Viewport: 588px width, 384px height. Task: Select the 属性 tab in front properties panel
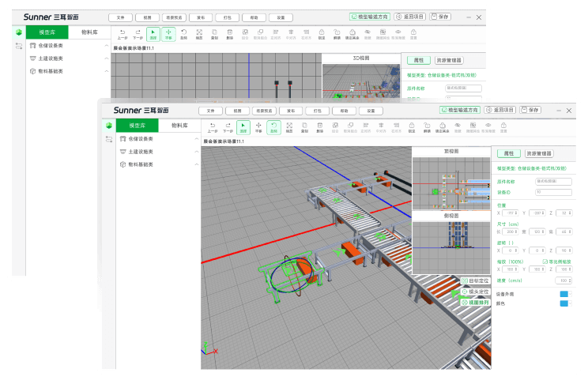tap(509, 154)
